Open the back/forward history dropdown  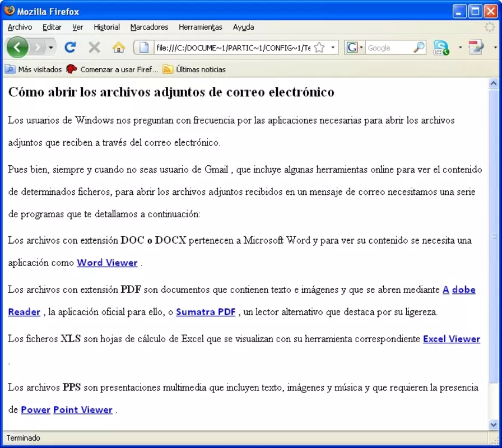point(51,48)
